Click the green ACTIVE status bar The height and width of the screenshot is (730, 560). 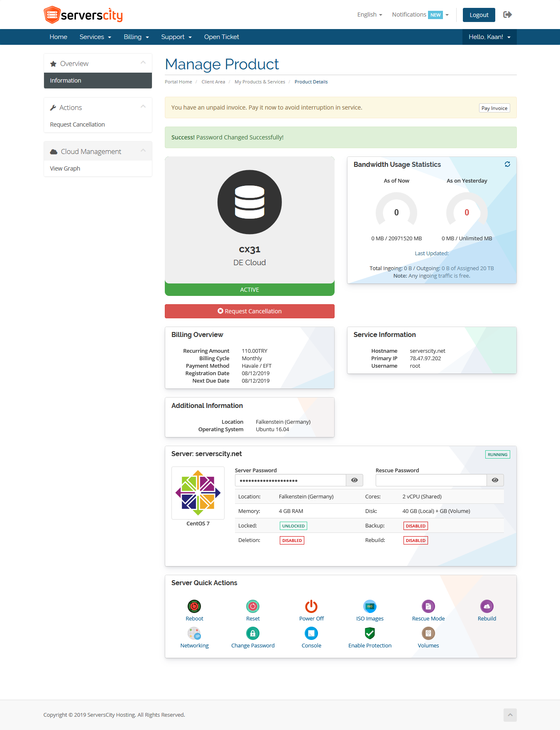tap(249, 290)
